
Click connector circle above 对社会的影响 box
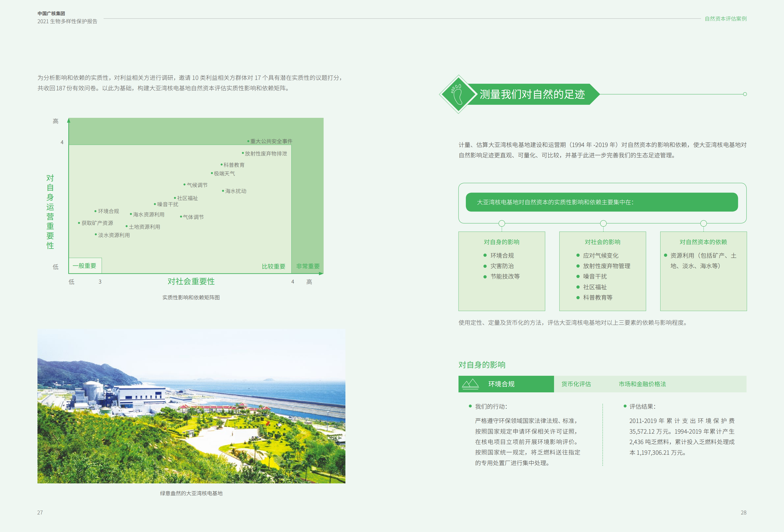click(x=603, y=223)
